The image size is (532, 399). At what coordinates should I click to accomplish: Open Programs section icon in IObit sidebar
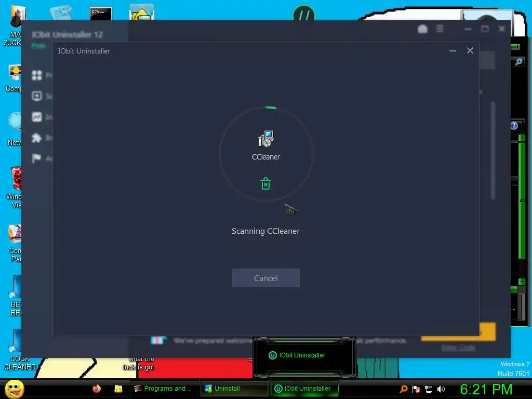(x=37, y=75)
